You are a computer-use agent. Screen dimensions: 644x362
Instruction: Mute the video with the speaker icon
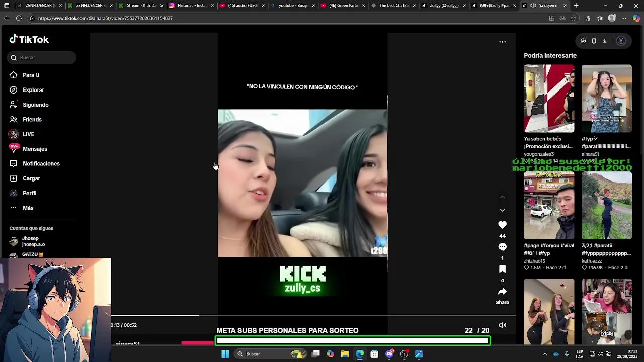502,325
